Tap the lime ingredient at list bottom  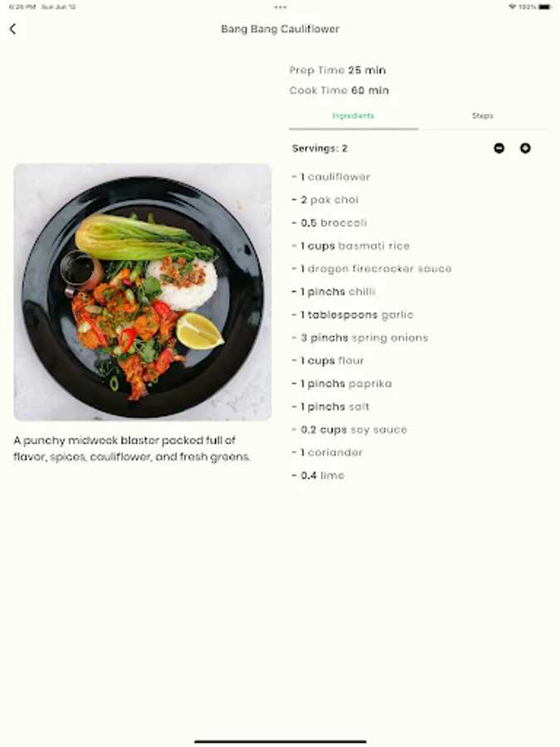click(x=318, y=476)
